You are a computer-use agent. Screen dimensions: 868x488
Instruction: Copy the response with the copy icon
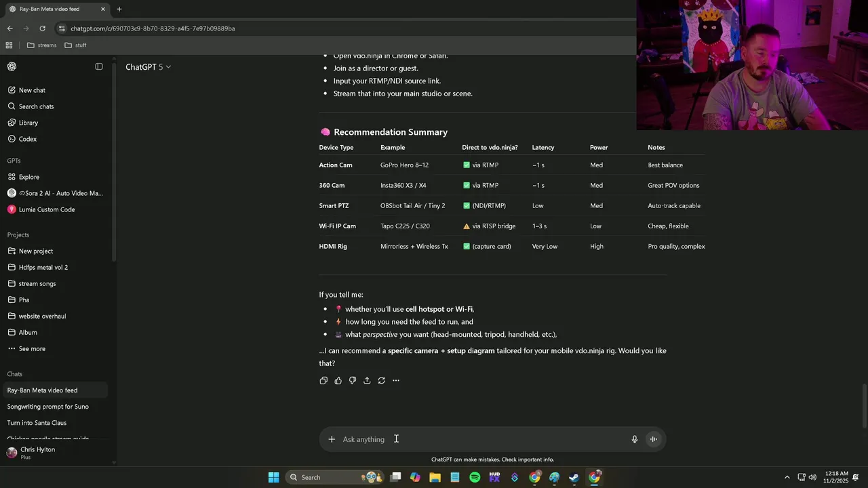point(323,380)
